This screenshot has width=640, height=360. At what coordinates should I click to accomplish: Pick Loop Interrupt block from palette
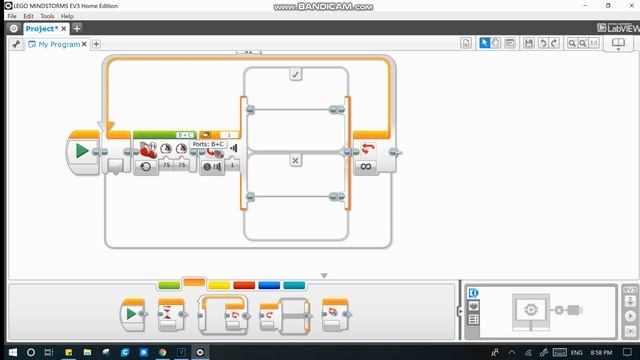pos(335,315)
